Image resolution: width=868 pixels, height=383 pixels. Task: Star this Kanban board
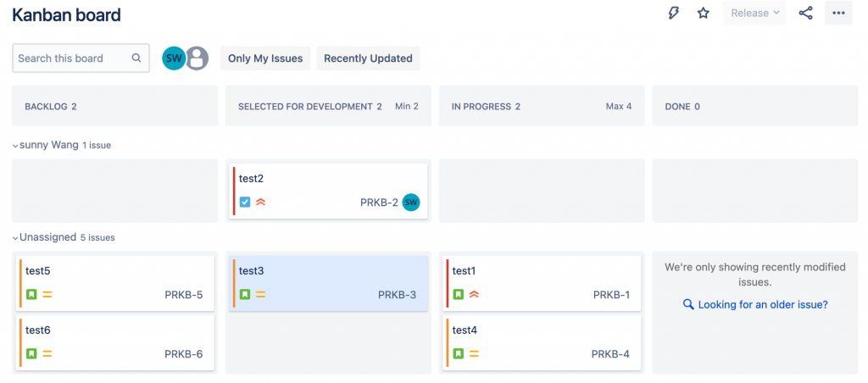click(703, 13)
